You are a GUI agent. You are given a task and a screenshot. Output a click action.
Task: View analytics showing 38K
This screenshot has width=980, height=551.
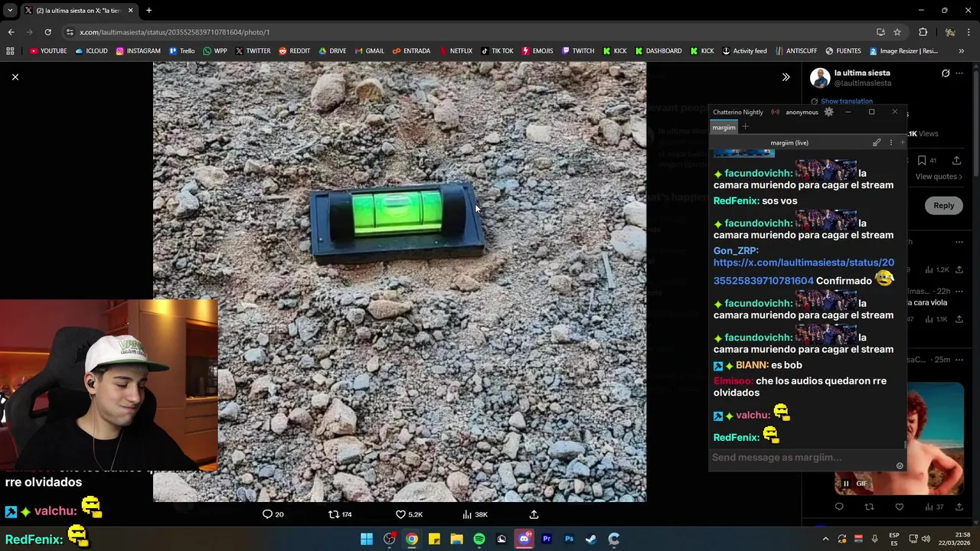tap(475, 514)
